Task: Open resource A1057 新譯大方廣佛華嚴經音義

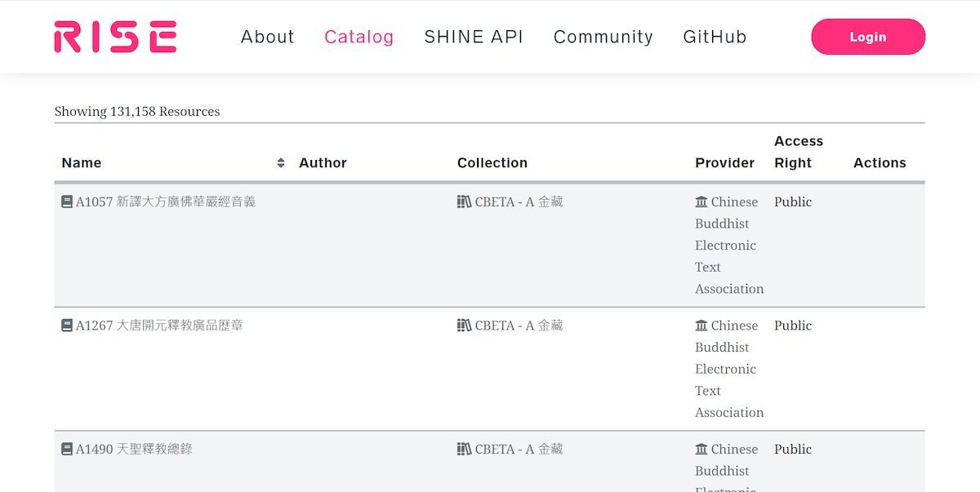Action: pyautogui.click(x=165, y=202)
